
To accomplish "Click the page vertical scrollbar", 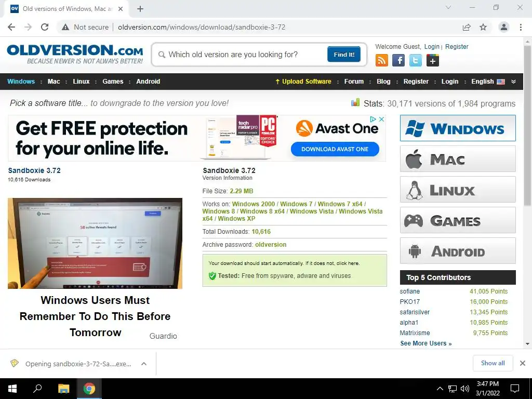I will (x=527, y=126).
